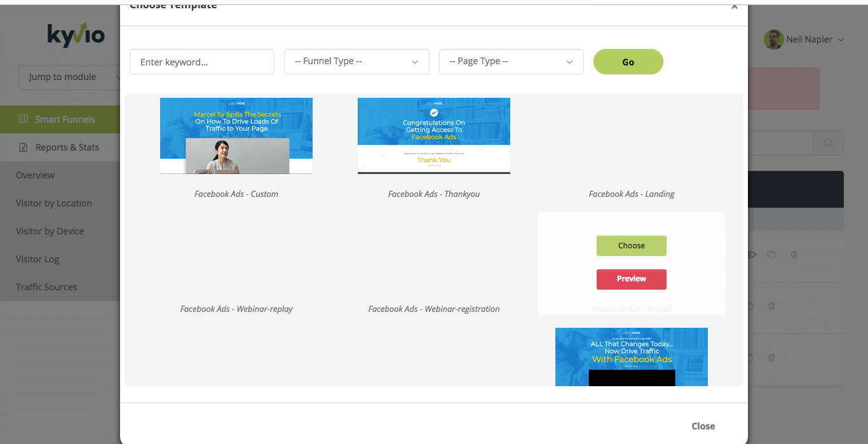The height and width of the screenshot is (444, 868).
Task: Click the green Go button
Action: tap(628, 62)
